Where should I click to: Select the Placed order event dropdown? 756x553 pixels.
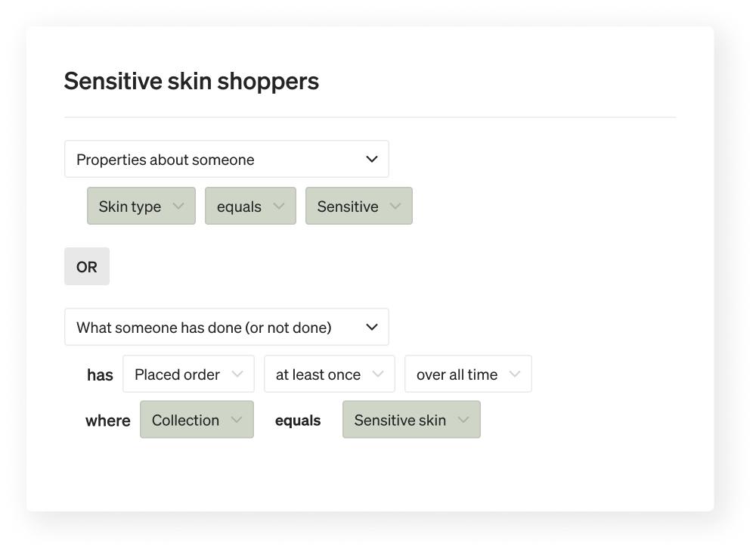tap(188, 374)
